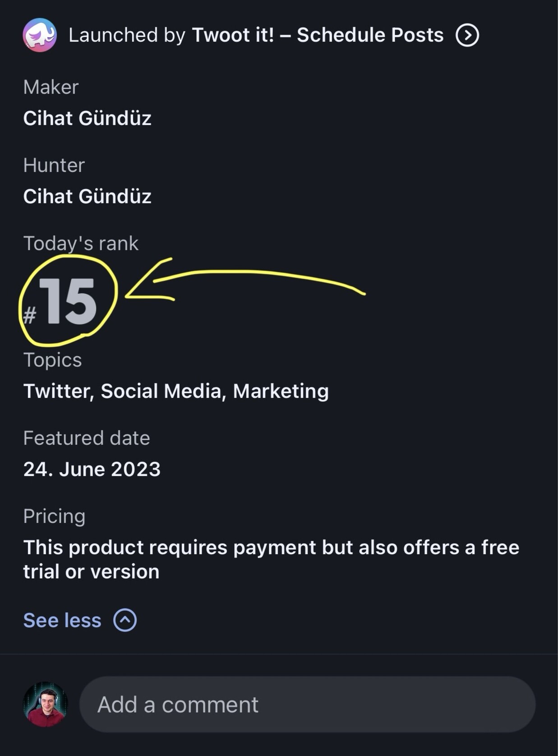This screenshot has height=756, width=558.
Task: Tap the circled right arrow beside Schedule Posts
Action: coord(467,35)
